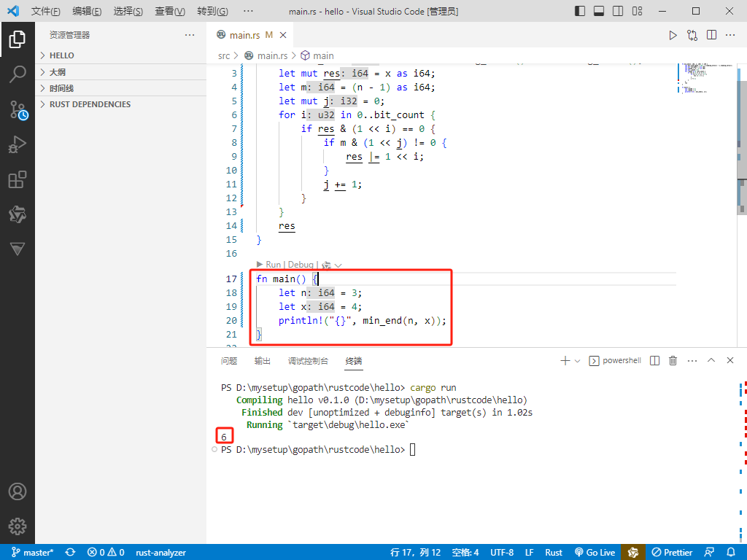Click the LF end-of-line selector

pyautogui.click(x=530, y=553)
